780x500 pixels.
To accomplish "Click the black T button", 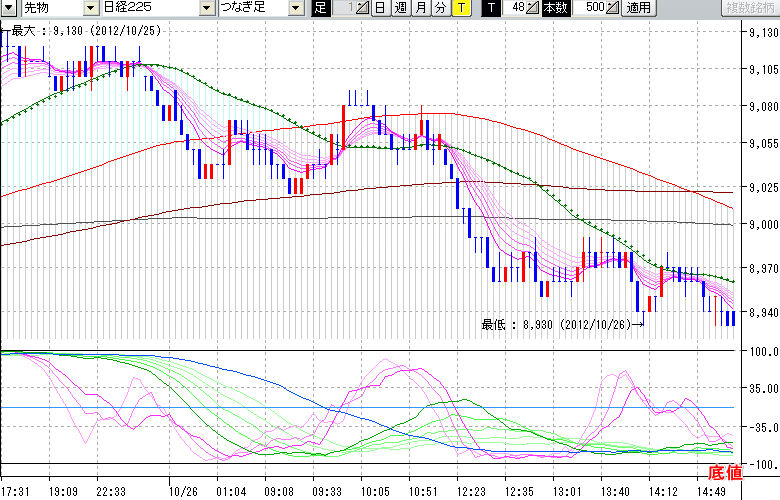I will [490, 8].
